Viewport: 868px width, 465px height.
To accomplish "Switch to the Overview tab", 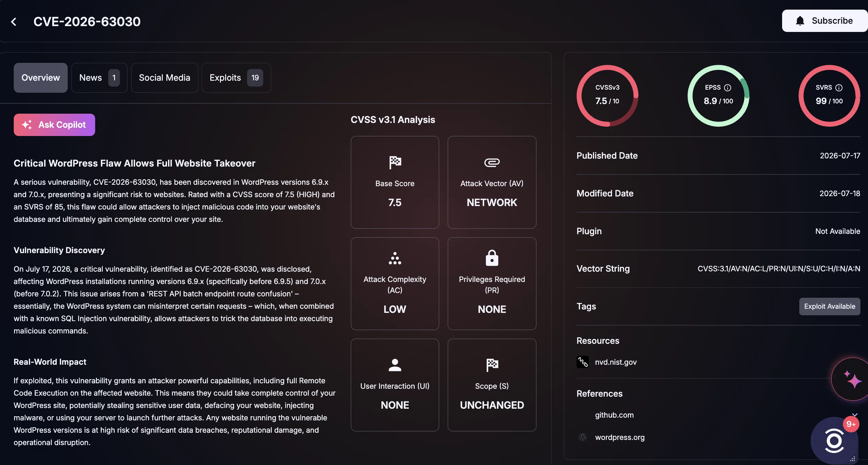I will click(41, 78).
